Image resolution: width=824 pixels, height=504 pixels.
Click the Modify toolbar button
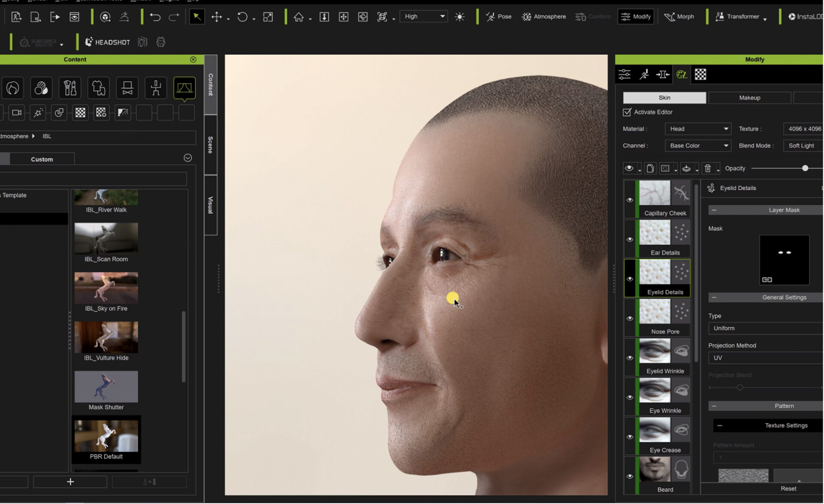[x=636, y=16]
